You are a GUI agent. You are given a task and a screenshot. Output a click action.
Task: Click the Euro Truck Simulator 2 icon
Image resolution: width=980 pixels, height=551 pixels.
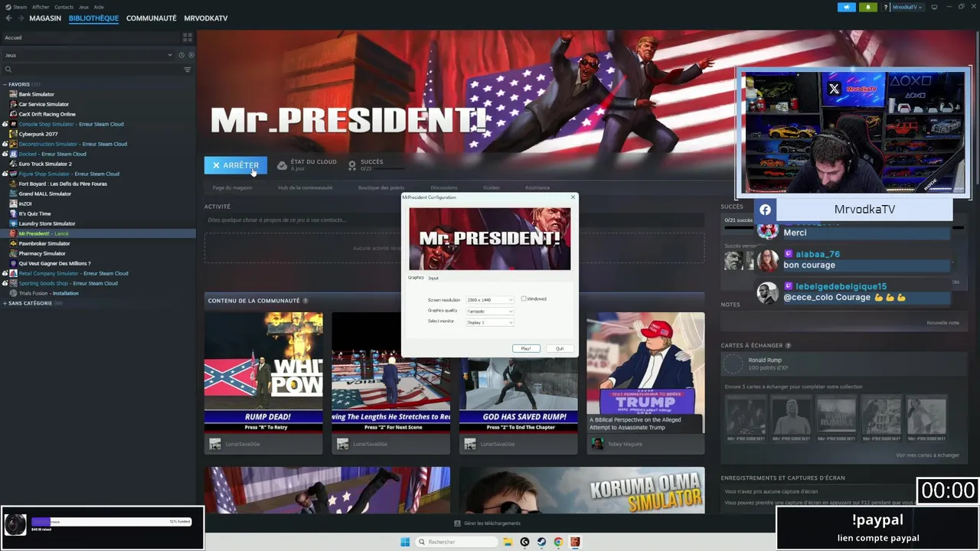click(13, 164)
